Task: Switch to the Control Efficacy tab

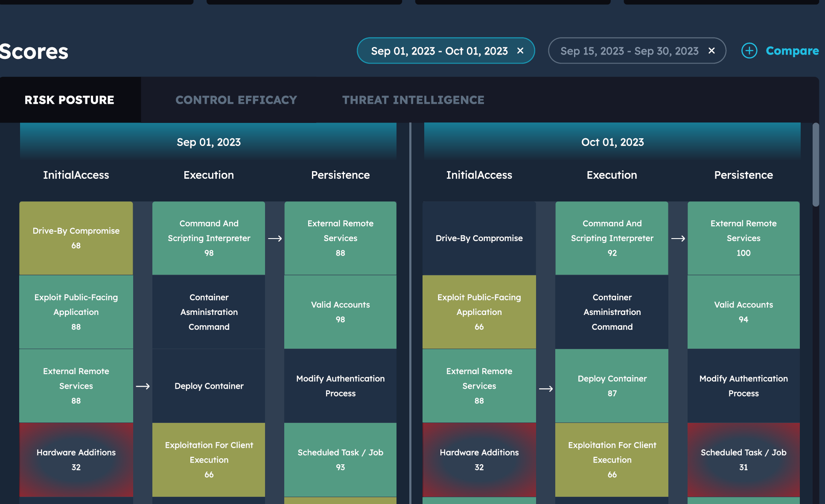Action: 236,100
